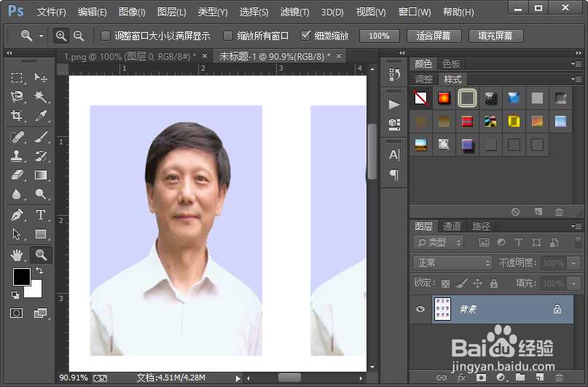Toggle lock image pixels brush icon
Image resolution: width=588 pixels, height=387 pixels.
(462, 284)
